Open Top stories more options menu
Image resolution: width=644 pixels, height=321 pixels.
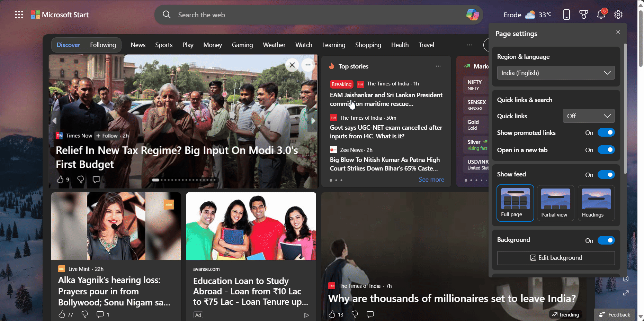[438, 66]
